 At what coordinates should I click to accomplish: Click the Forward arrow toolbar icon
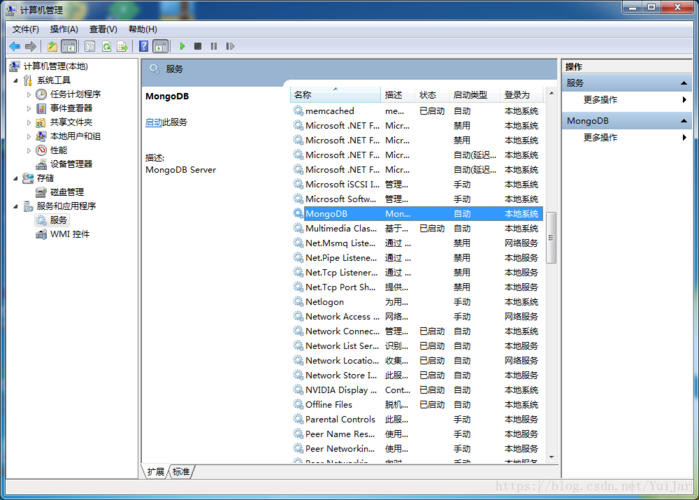point(30,46)
